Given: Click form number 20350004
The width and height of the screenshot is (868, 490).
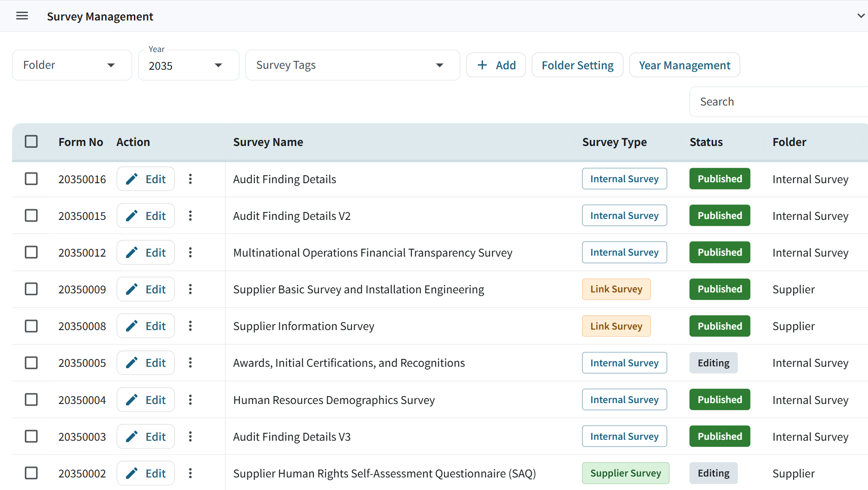Looking at the screenshot, I should [x=82, y=400].
